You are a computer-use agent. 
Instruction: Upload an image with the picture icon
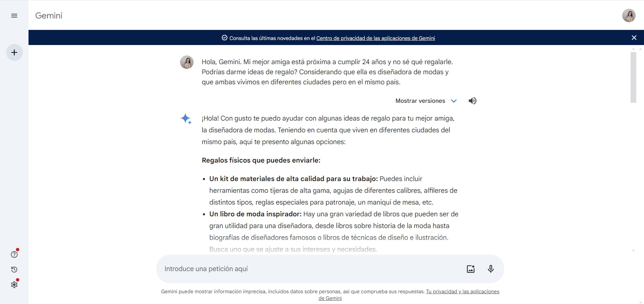[471, 269]
